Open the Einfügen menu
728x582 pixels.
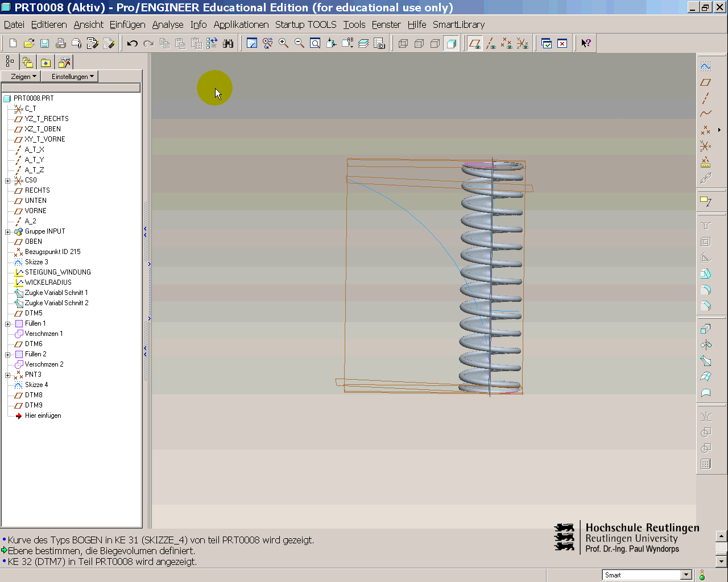click(127, 24)
